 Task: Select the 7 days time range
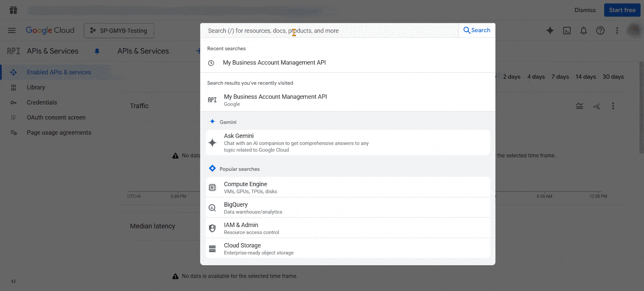coord(560,77)
